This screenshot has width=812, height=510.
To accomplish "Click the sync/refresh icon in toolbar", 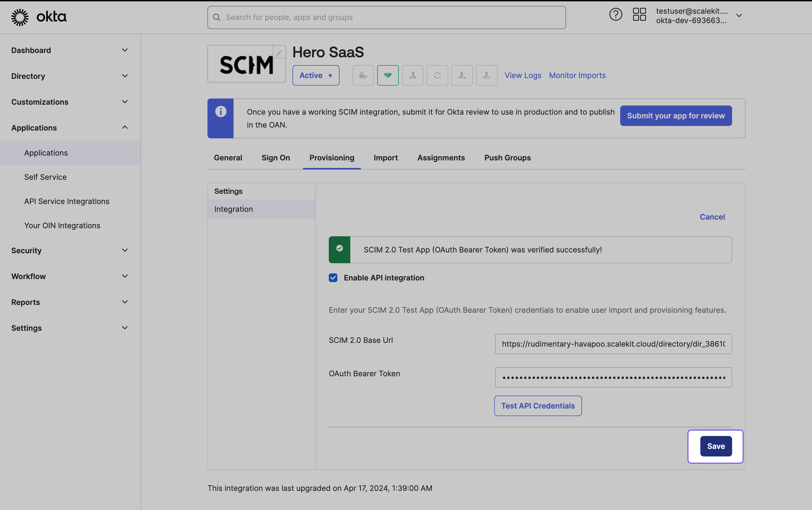I will [437, 75].
